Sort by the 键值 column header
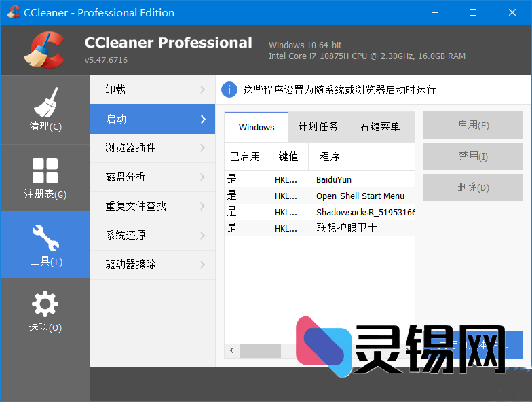 288,156
